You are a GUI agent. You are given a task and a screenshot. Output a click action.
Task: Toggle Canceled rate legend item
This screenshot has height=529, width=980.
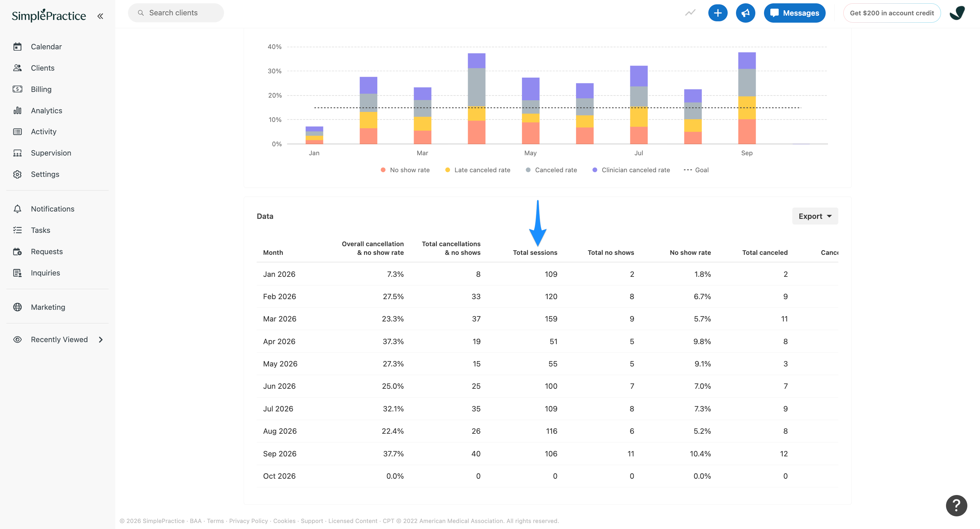pos(551,170)
